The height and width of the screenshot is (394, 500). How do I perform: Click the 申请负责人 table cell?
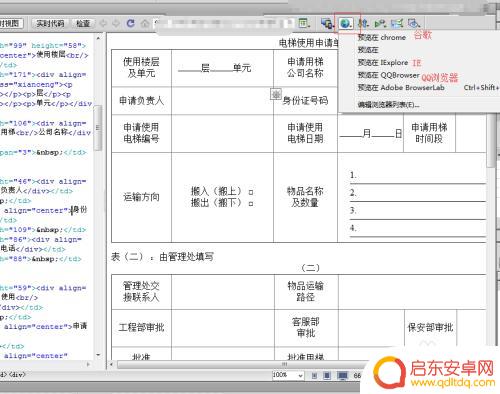141,101
